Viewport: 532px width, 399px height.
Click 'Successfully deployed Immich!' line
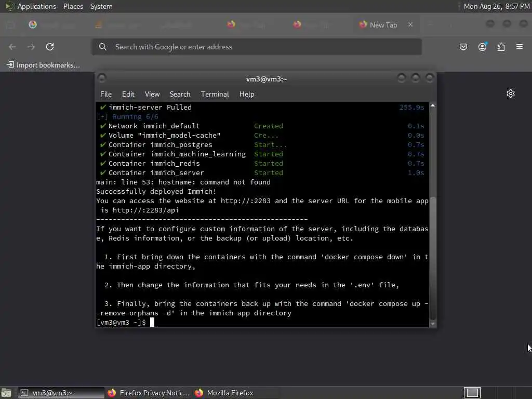(156, 191)
